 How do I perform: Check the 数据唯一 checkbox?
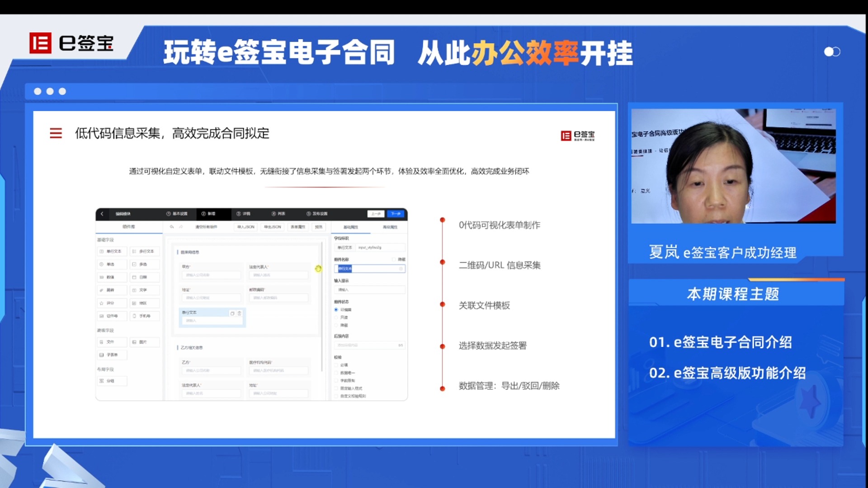336,373
